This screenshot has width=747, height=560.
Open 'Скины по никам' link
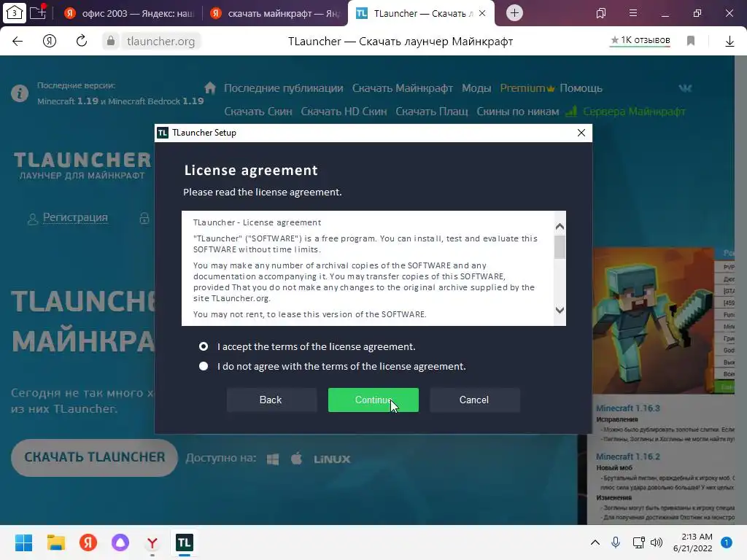pos(517,112)
